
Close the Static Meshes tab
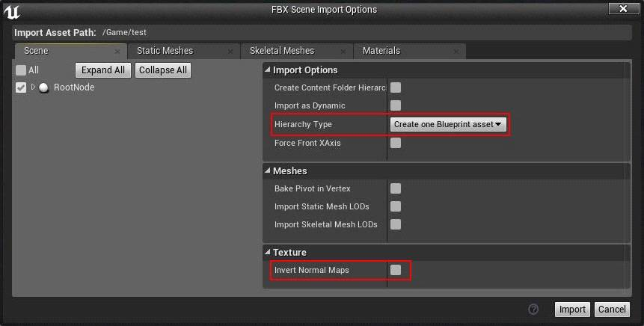(x=231, y=52)
